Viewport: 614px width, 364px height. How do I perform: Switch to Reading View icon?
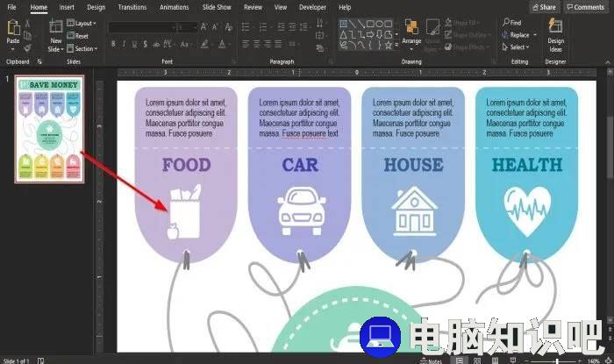click(495, 360)
